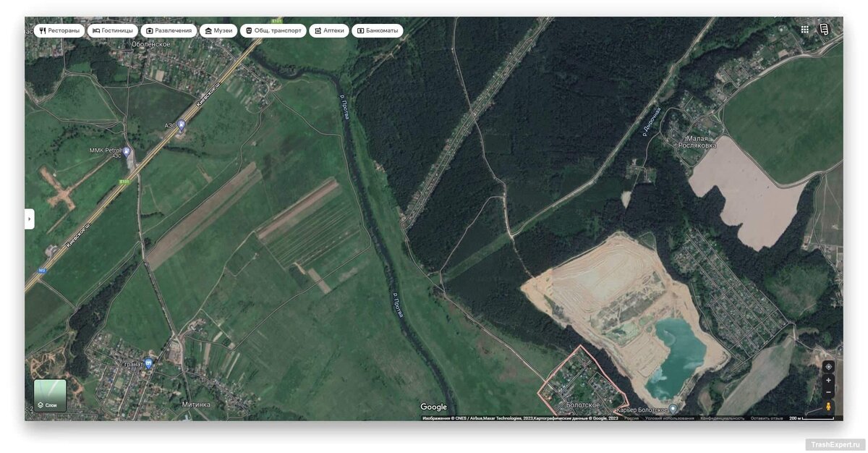Choose the Музеи category chip
This screenshot has width=868, height=453.
point(218,31)
